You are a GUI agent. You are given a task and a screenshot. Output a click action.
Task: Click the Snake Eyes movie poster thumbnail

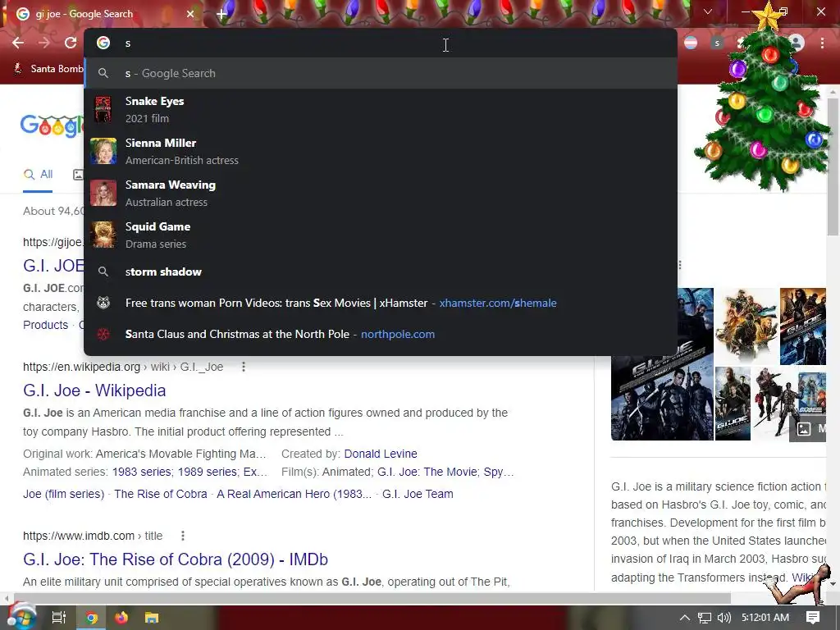[103, 109]
